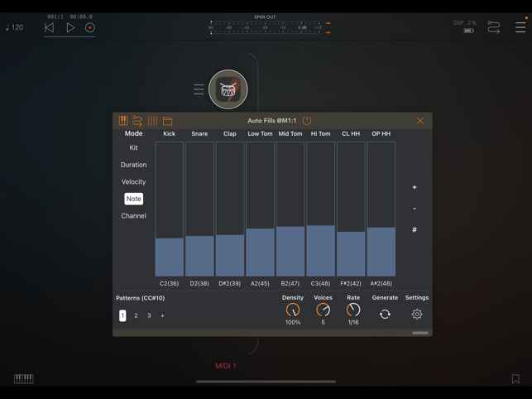Switch to pattern 3

[x=149, y=315]
